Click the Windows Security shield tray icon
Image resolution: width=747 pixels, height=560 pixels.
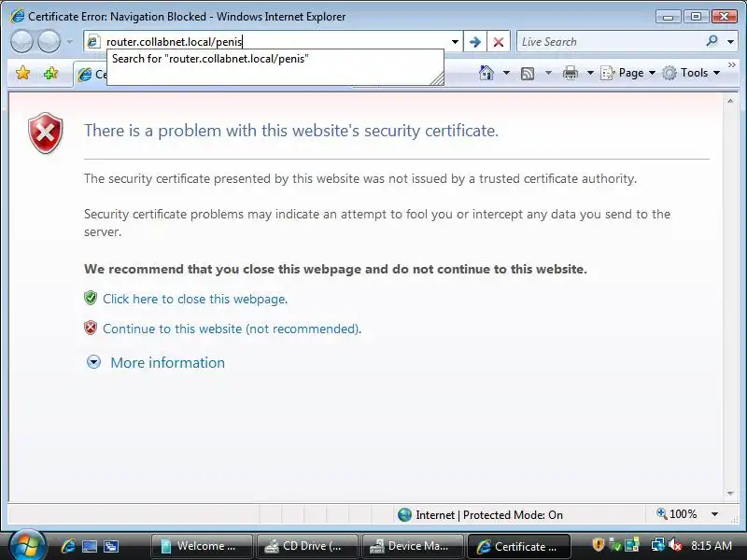coord(598,545)
